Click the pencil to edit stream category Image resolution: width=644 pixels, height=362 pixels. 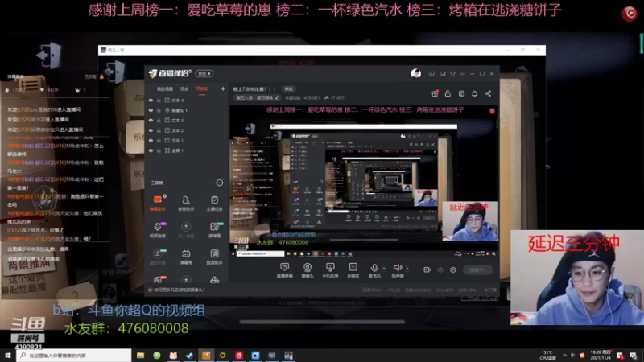click(277, 97)
